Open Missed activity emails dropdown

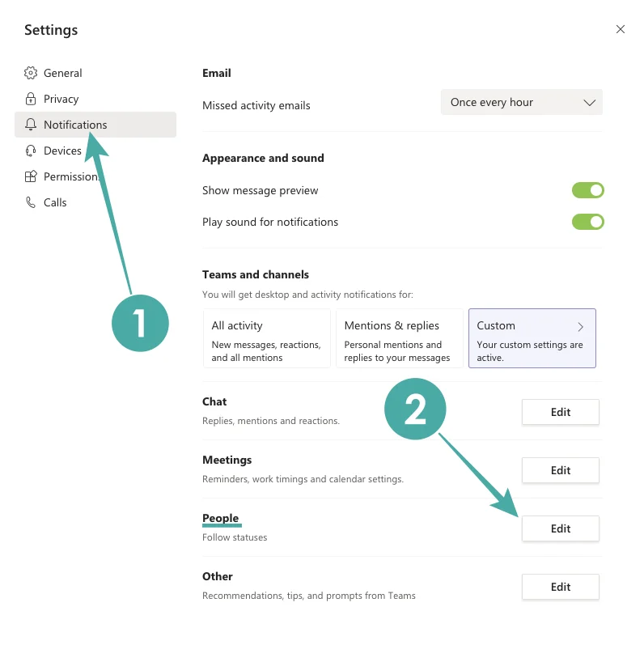[522, 103]
